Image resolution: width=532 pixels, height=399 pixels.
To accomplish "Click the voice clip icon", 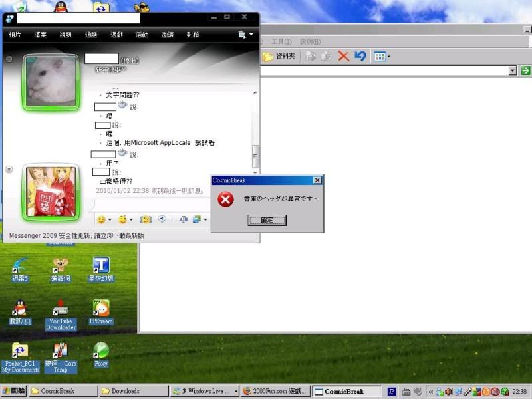I will pyautogui.click(x=162, y=219).
